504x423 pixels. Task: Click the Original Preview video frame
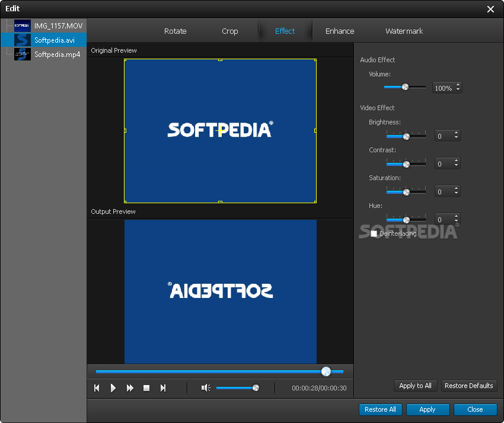[x=220, y=131]
